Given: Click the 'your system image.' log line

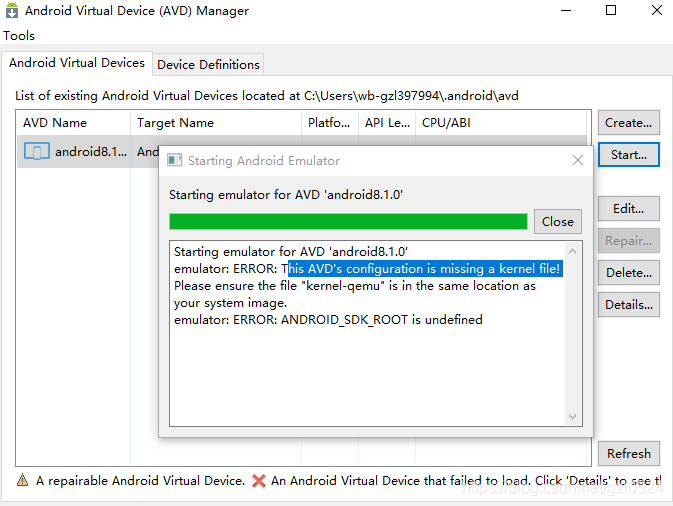Looking at the screenshot, I should click(x=230, y=303).
